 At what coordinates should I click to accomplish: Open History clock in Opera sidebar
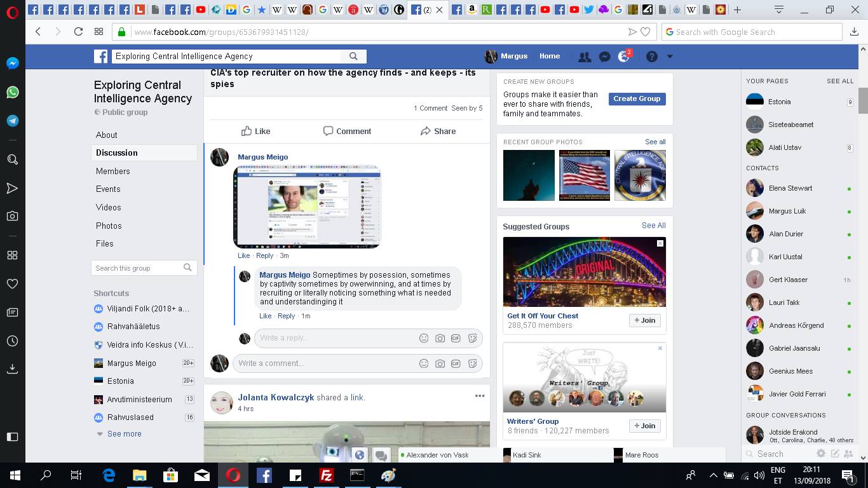12,341
